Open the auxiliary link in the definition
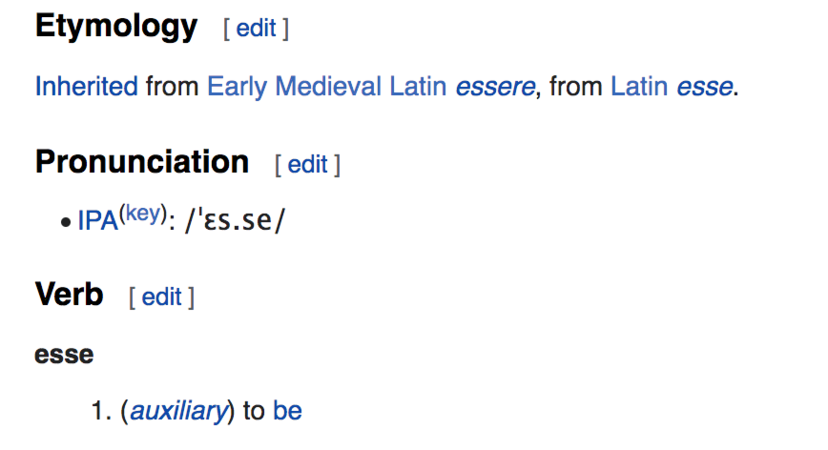 (x=179, y=411)
